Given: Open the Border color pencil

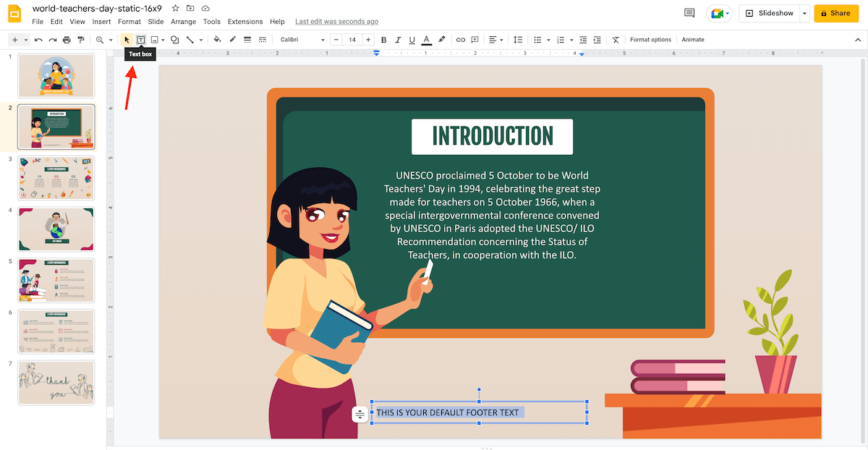Looking at the screenshot, I should coord(232,40).
